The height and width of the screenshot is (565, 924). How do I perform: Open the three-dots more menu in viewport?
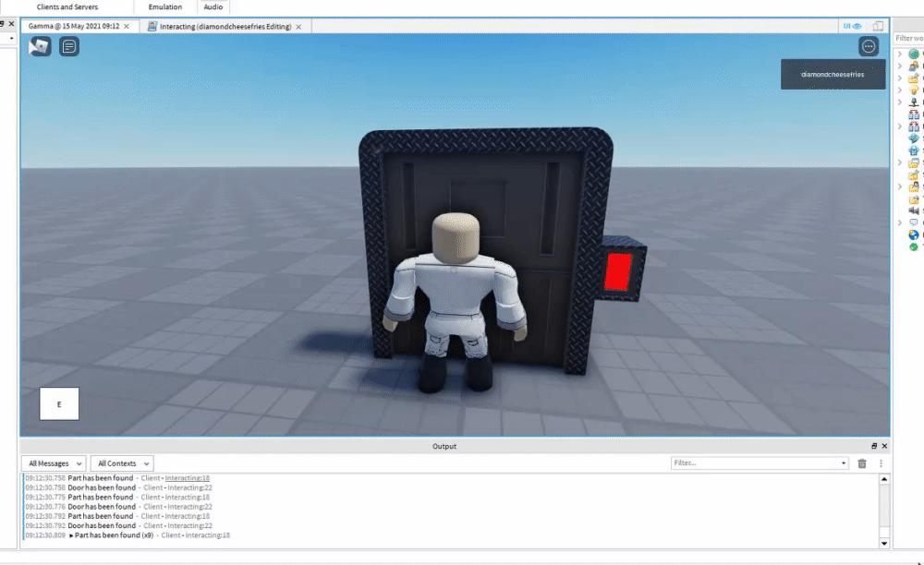click(x=869, y=46)
